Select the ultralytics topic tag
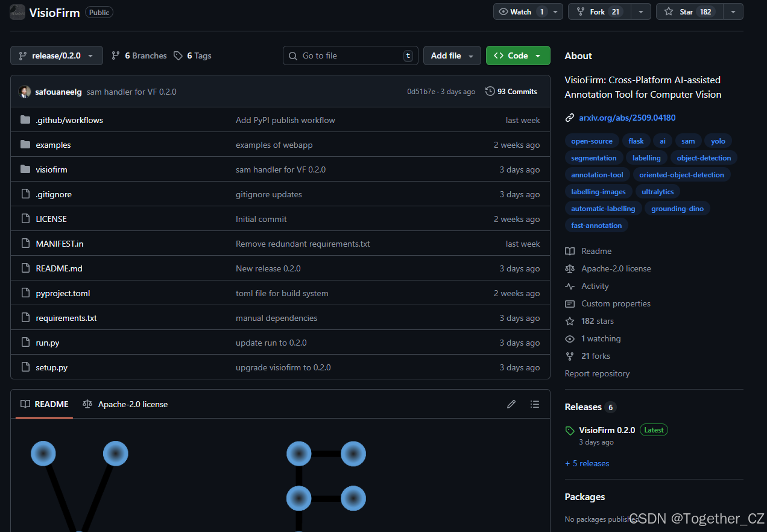Viewport: 767px width, 532px height. [657, 192]
